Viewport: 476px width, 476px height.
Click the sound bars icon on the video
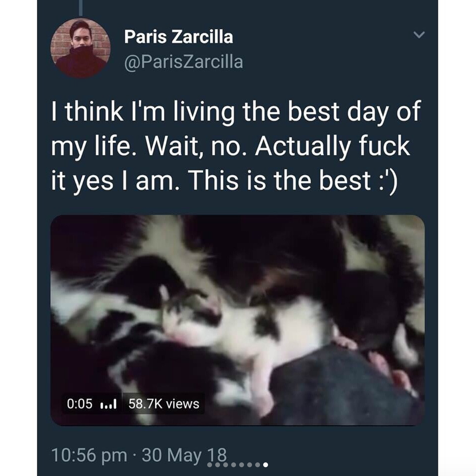pyautogui.click(x=108, y=404)
